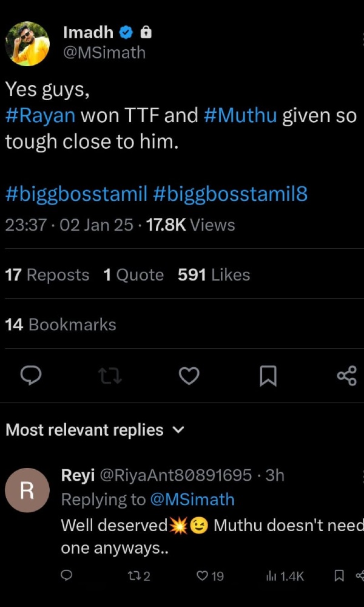View the 17 Reposts list
The width and height of the screenshot is (364, 607).
tap(47, 274)
